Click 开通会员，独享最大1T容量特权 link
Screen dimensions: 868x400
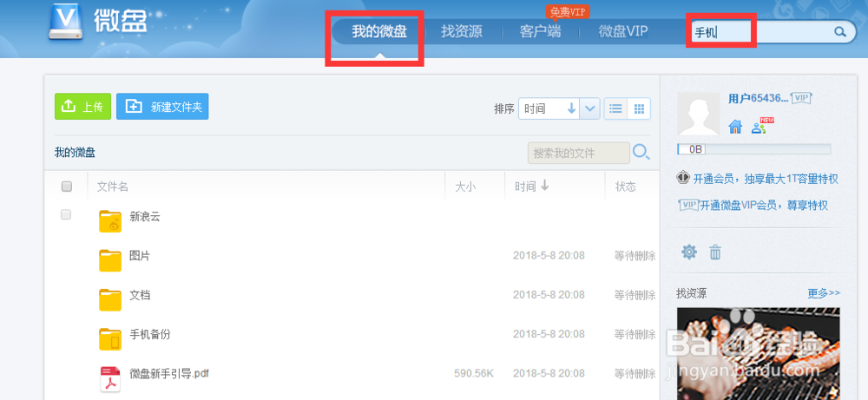point(766,180)
